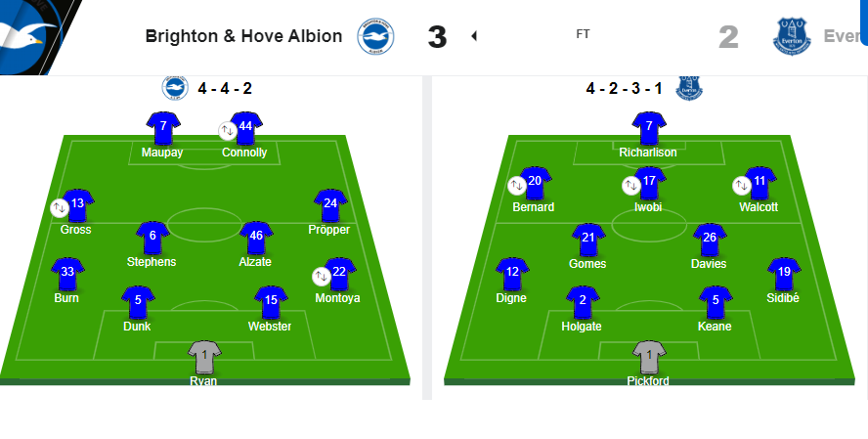Click the Everton crest in the header
This screenshot has height=439, width=868.
point(792,36)
